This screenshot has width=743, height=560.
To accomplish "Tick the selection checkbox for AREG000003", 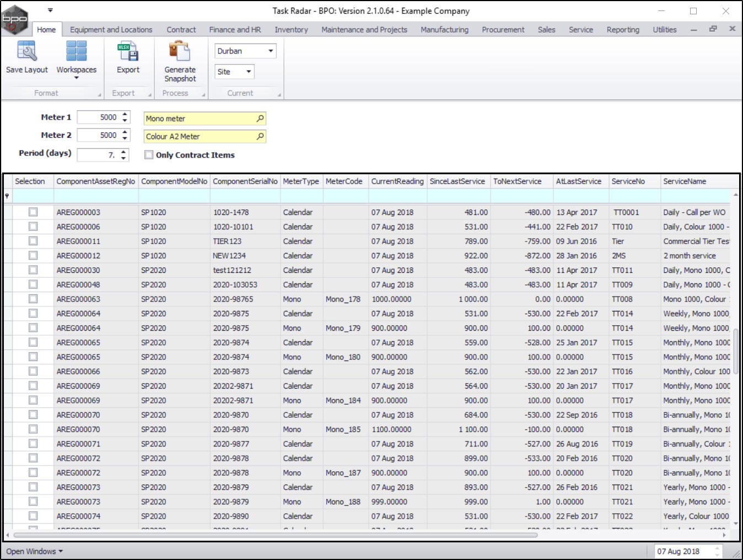I will [33, 212].
